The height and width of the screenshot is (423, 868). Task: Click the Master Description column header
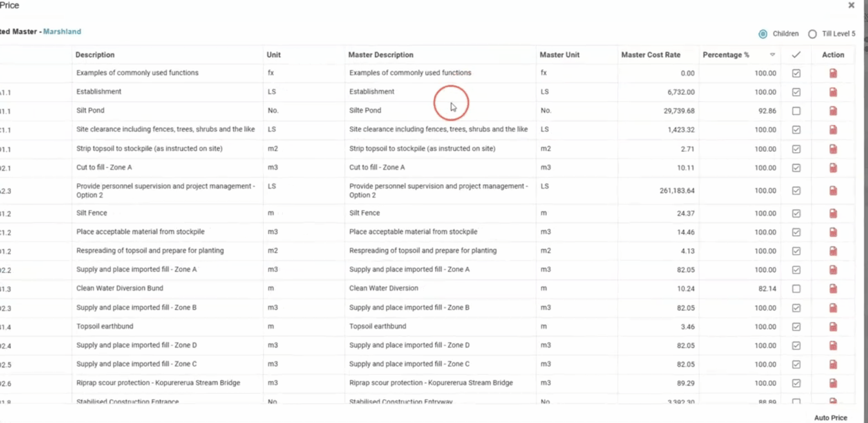click(381, 55)
